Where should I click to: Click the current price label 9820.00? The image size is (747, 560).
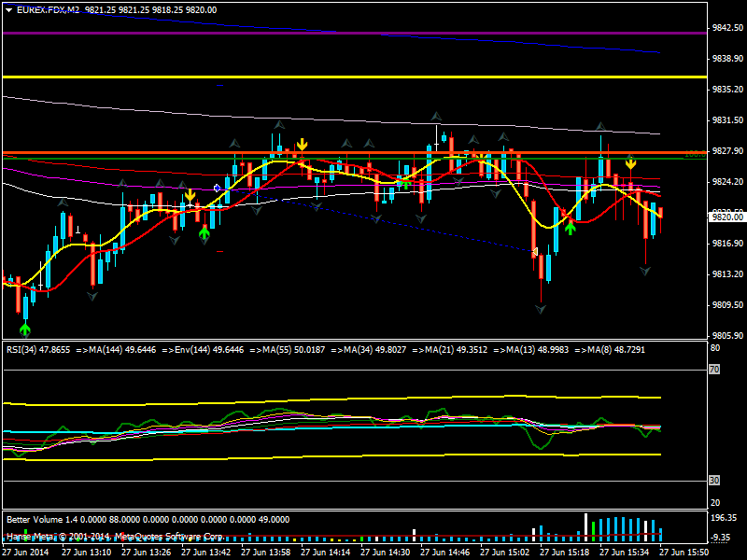[726, 217]
